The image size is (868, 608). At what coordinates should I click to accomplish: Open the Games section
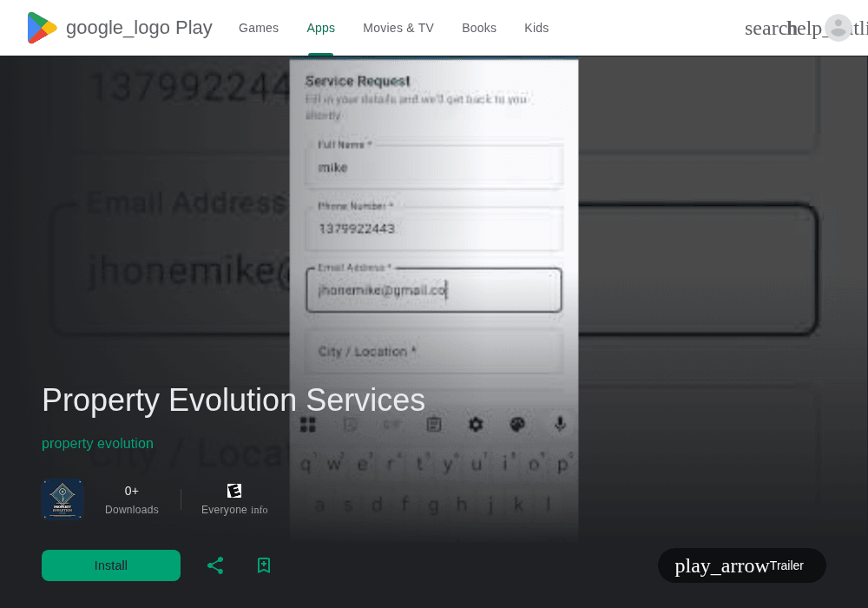[259, 28]
